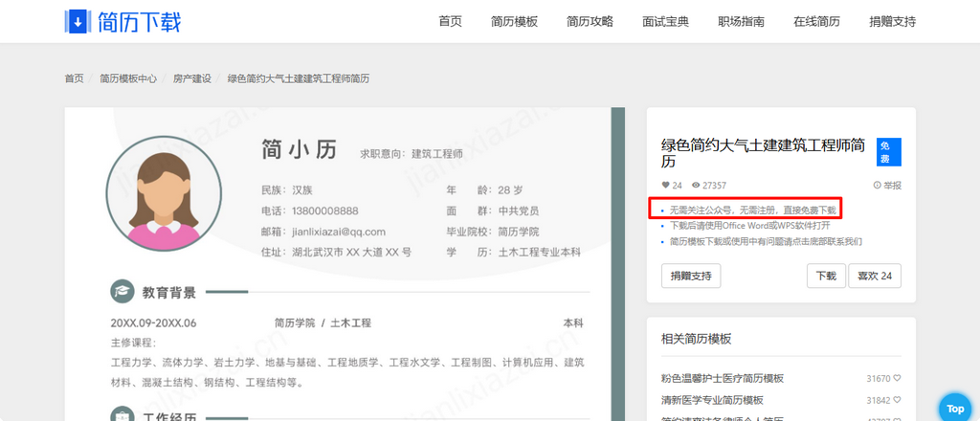
Task: Open the 首页 menu item
Action: (450, 22)
